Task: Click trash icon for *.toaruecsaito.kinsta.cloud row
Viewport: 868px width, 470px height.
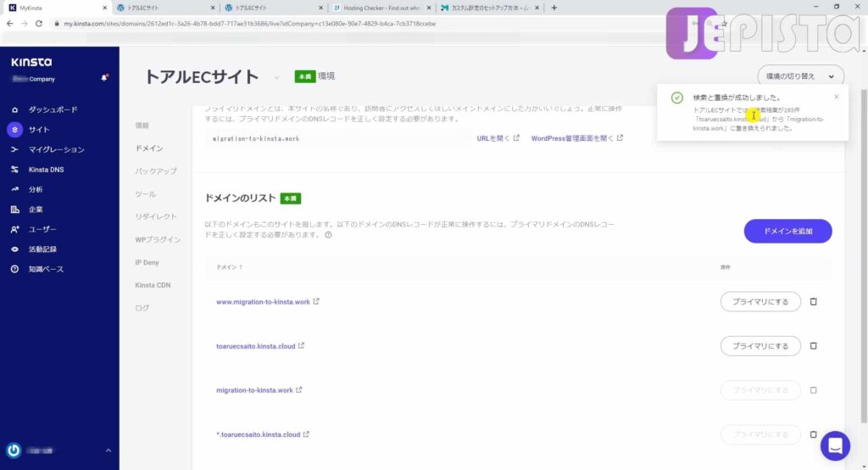Action: point(813,435)
